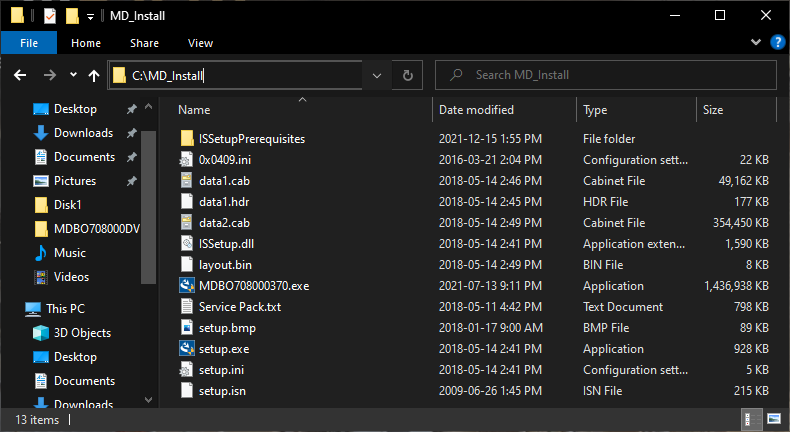Viewport: 790px width, 432px height.
Task: Sort files by Date modified column
Action: 476,110
